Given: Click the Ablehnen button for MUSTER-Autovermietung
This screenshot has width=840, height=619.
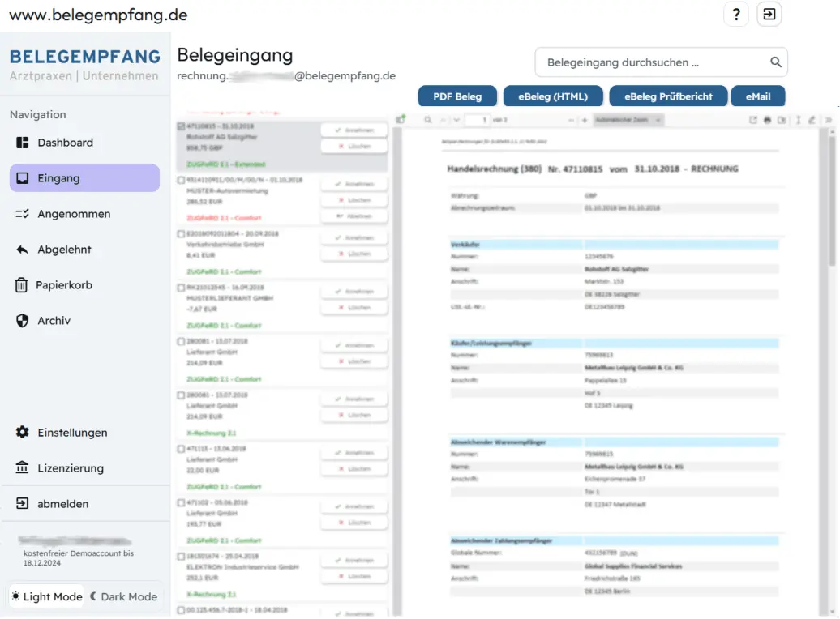Looking at the screenshot, I should [354, 216].
